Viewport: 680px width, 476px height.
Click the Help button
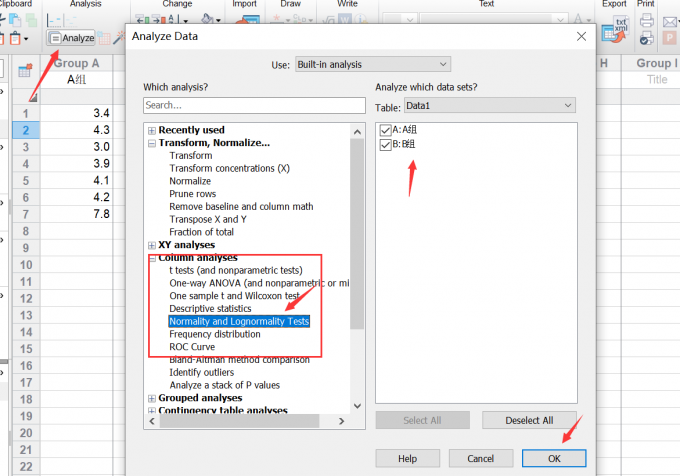click(x=408, y=459)
